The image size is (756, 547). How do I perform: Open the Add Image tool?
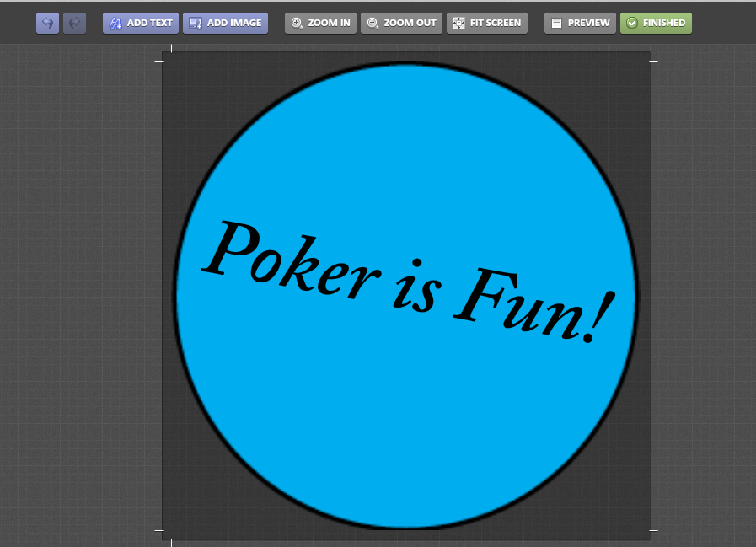pyautogui.click(x=225, y=23)
